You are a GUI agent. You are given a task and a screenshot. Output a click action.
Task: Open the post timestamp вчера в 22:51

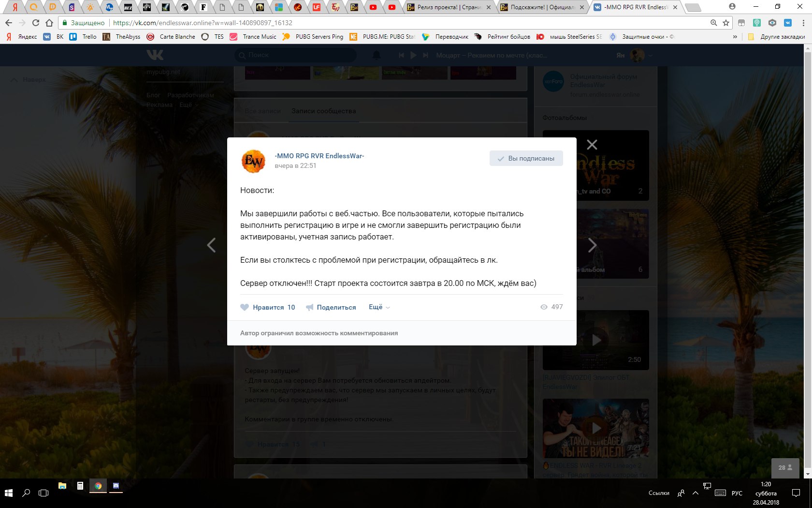pyautogui.click(x=295, y=165)
